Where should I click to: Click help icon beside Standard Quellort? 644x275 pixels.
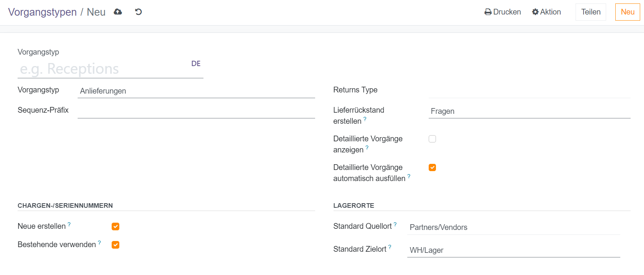[395, 225]
